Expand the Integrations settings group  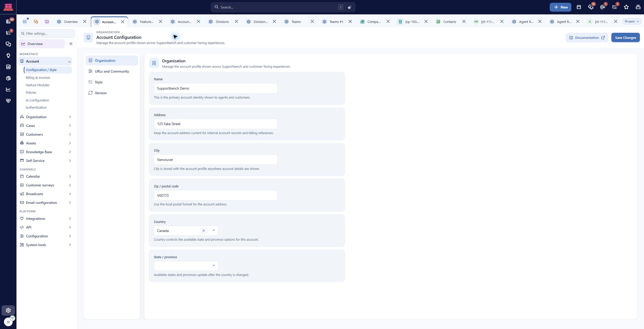tap(45, 219)
